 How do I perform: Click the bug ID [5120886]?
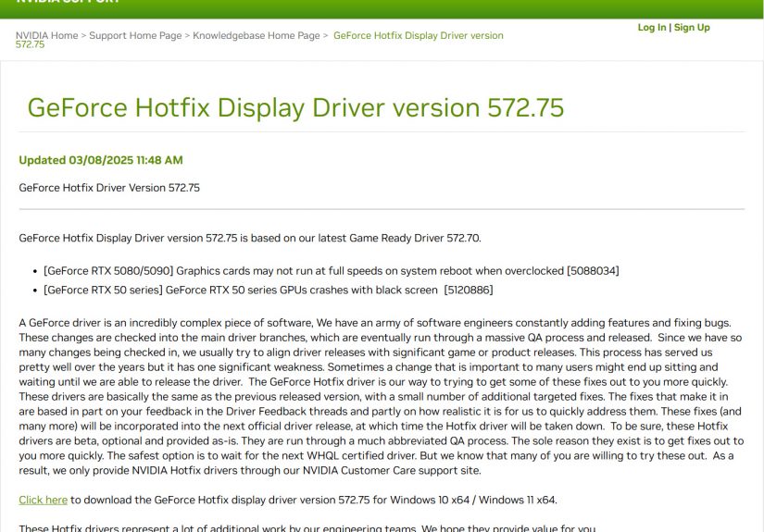click(x=469, y=291)
